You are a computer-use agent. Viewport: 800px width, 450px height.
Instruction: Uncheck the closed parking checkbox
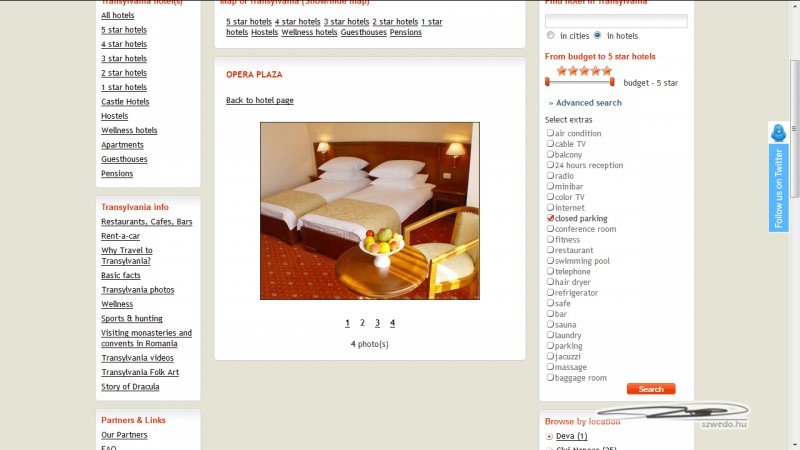point(550,218)
